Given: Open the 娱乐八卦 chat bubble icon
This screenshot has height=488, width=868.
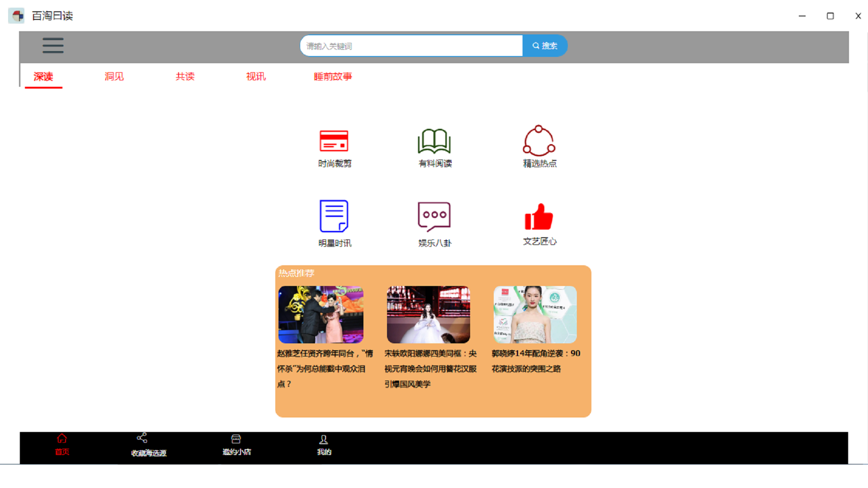Looking at the screenshot, I should 434,216.
